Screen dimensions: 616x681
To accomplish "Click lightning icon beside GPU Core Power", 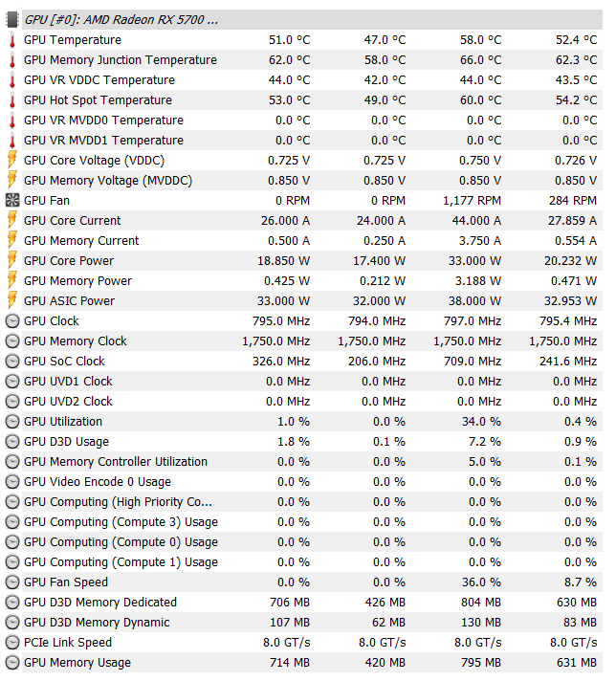I will pyautogui.click(x=12, y=260).
